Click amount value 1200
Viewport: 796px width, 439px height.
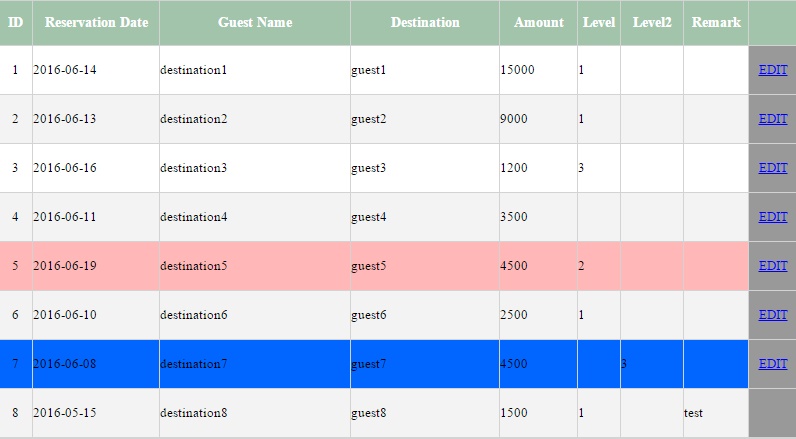(x=514, y=168)
